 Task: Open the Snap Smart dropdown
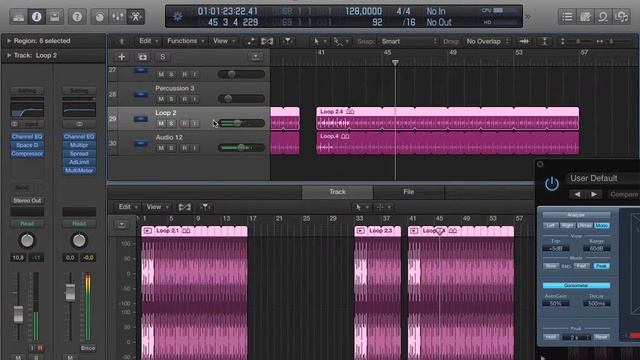coord(409,41)
